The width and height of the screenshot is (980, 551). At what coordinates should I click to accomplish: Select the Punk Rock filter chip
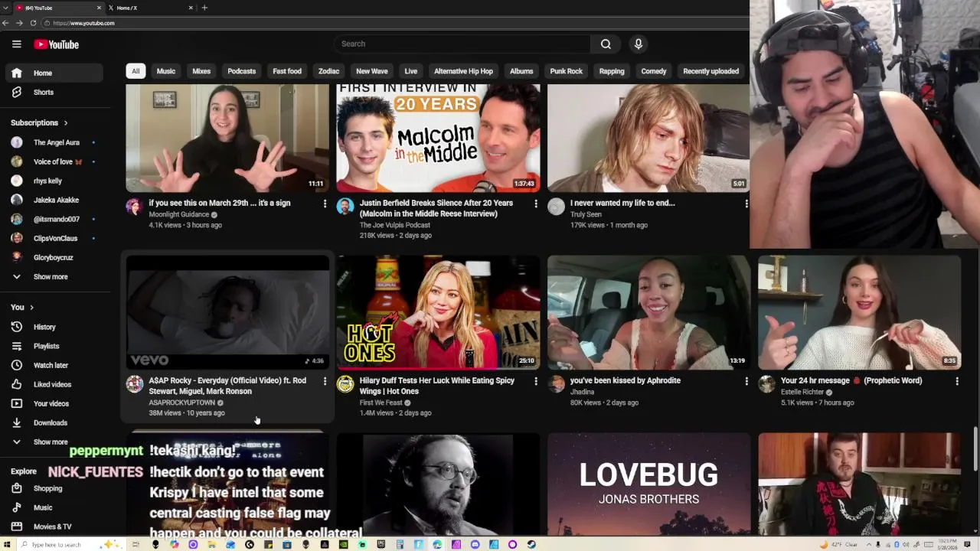click(x=567, y=71)
